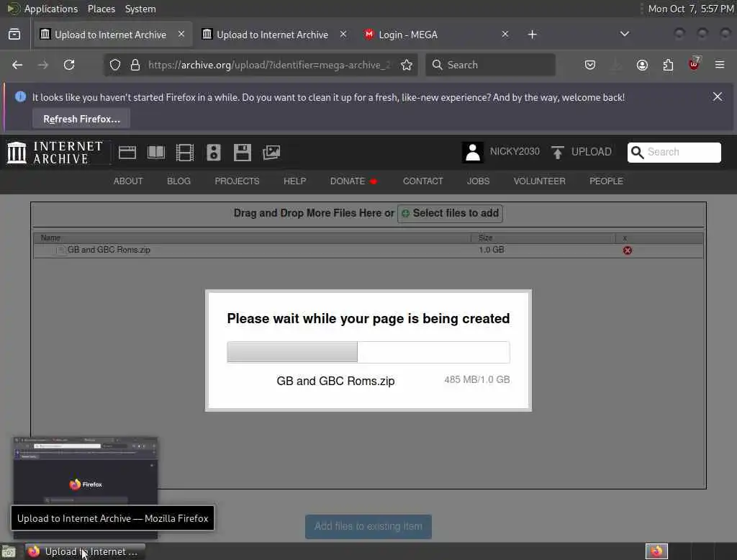Image resolution: width=737 pixels, height=560 pixels.
Task: Open the System menu
Action: tap(140, 9)
